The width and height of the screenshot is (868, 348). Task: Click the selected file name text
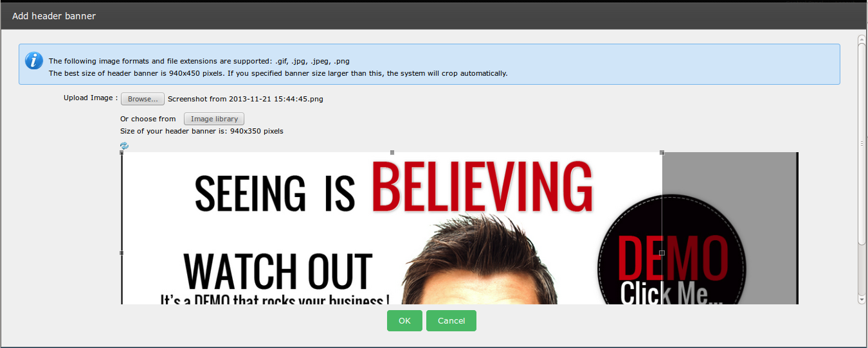(245, 99)
